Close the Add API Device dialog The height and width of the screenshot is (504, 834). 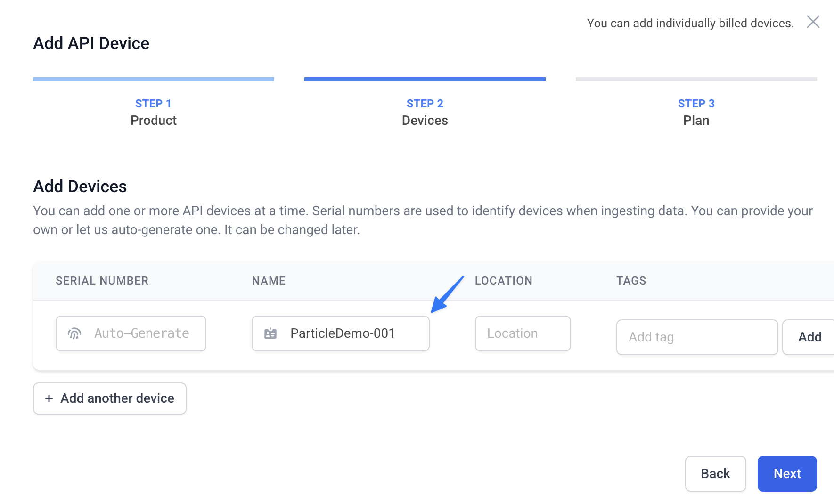pyautogui.click(x=813, y=22)
